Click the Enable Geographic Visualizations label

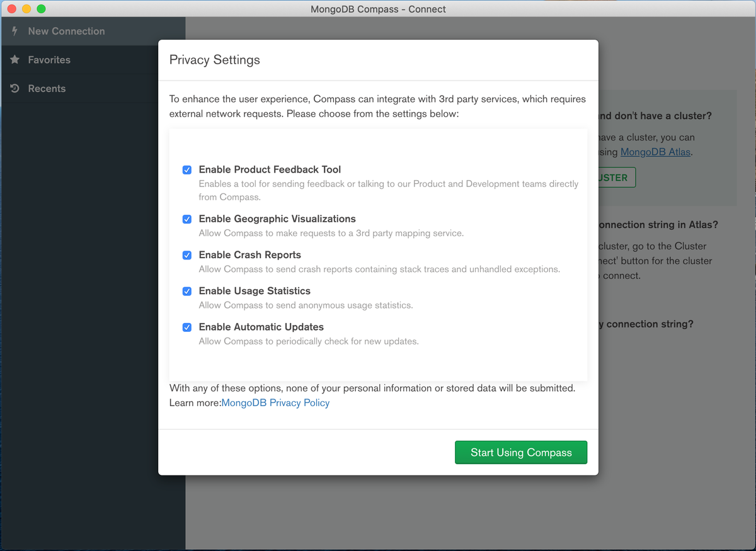click(277, 219)
